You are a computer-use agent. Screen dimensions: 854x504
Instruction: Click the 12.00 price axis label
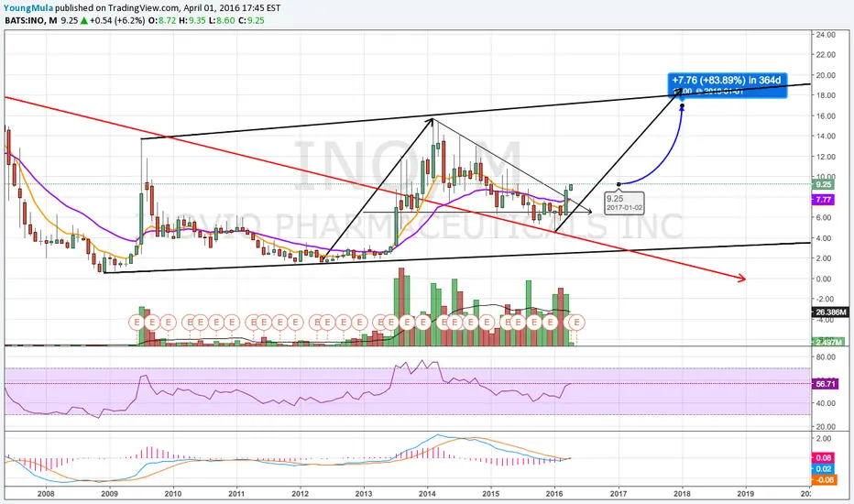pos(825,157)
